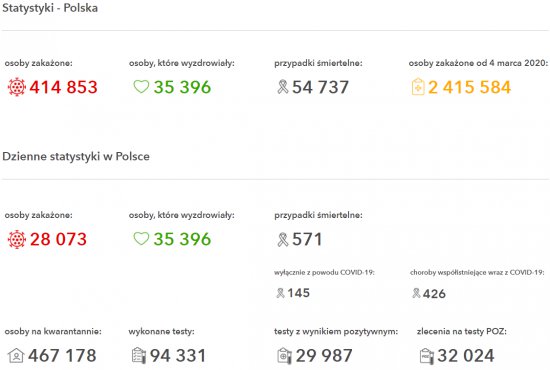
Task: Click the small ribbon icon next to 145
Action: click(x=280, y=293)
